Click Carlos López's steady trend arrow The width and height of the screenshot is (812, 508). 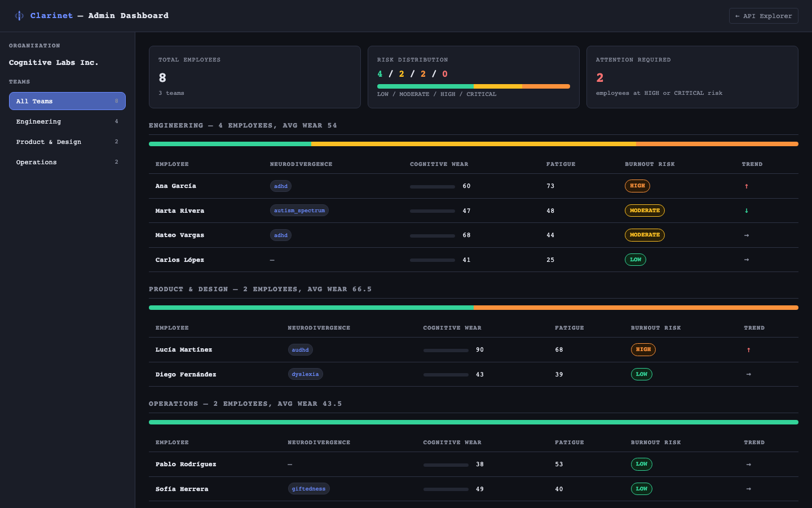pyautogui.click(x=747, y=260)
